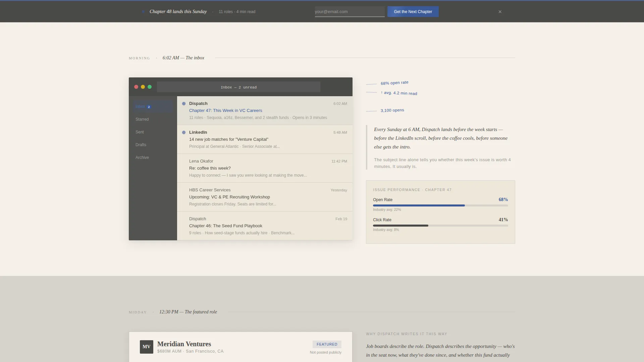The width and height of the screenshot is (644, 362).
Task: Open LinkedIn 14 new job matches email
Action: coord(265,139)
